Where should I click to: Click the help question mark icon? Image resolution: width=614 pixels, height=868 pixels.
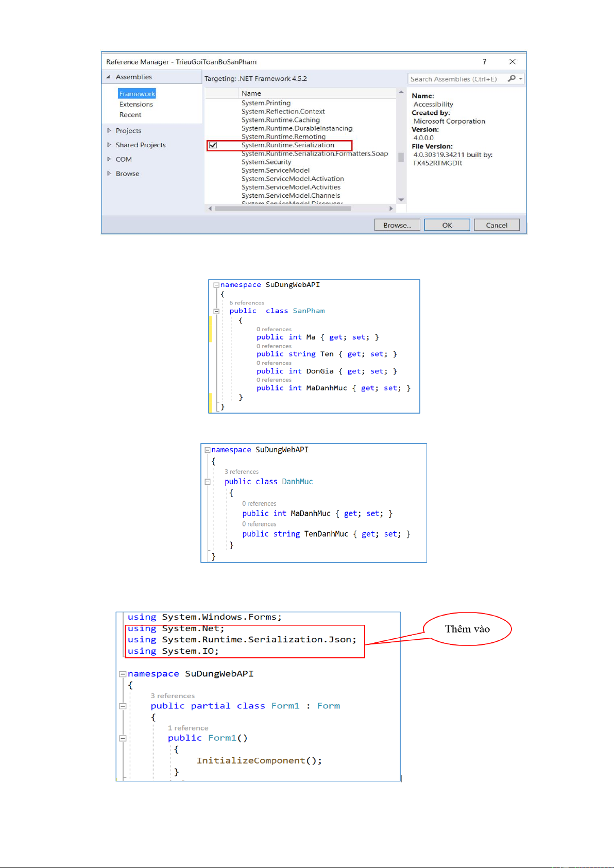pyautogui.click(x=484, y=62)
